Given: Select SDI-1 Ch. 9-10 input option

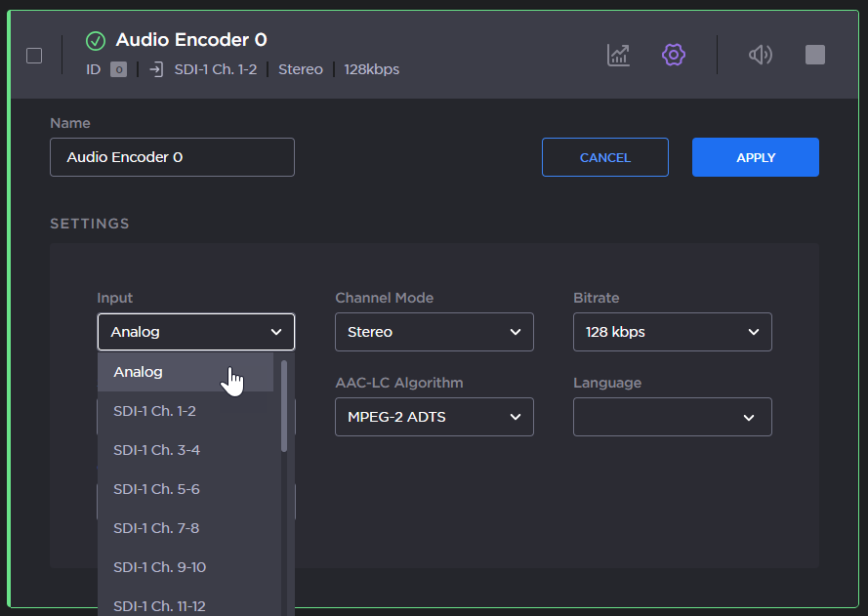Looking at the screenshot, I should 159,567.
